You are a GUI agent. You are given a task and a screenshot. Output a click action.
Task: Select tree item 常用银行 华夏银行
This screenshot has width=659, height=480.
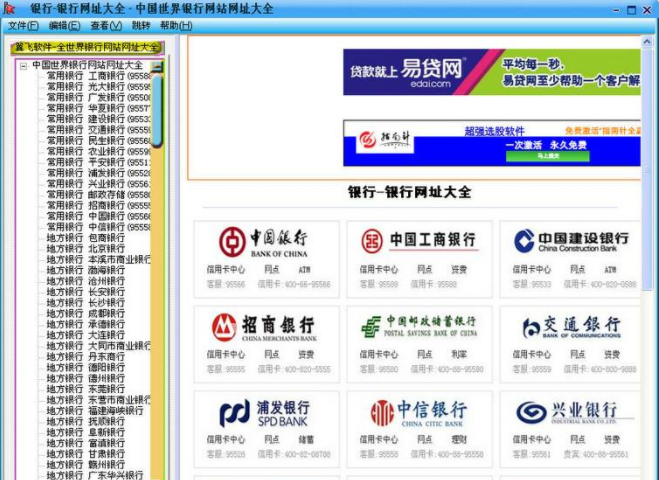pos(98,108)
